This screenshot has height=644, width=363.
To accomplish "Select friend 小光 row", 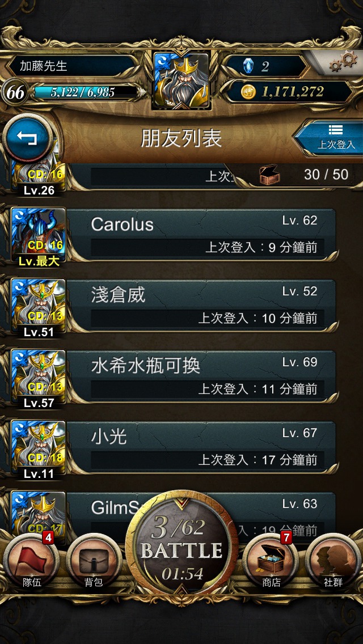I will click(x=201, y=447).
